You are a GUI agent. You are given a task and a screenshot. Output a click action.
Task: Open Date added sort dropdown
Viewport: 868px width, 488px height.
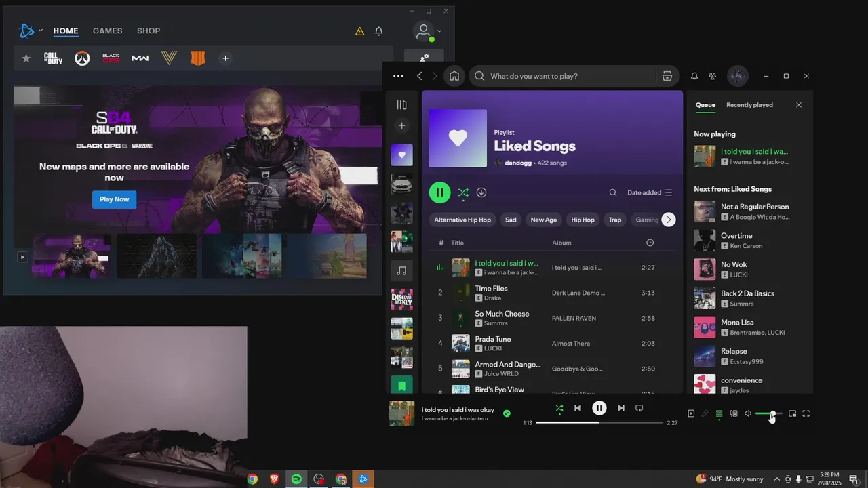pos(650,192)
